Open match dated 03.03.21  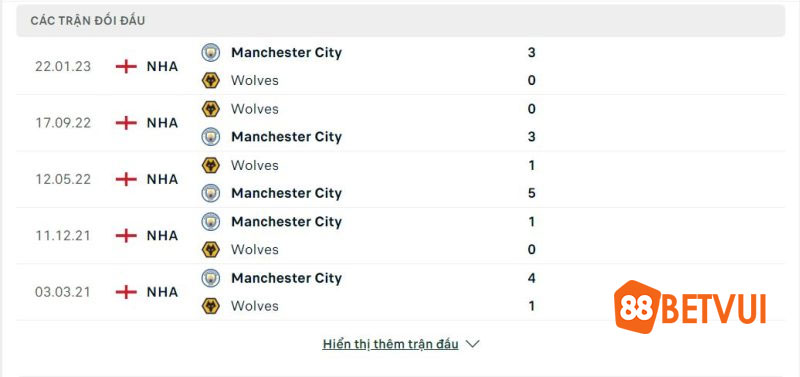(x=401, y=292)
